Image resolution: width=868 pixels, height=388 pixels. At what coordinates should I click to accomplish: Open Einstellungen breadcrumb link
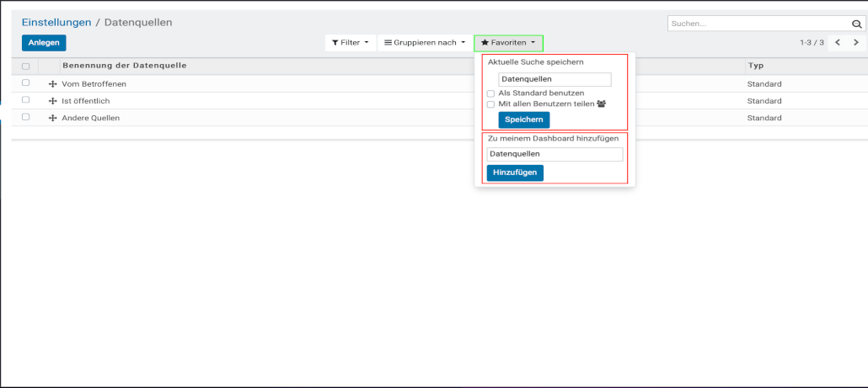coord(56,22)
